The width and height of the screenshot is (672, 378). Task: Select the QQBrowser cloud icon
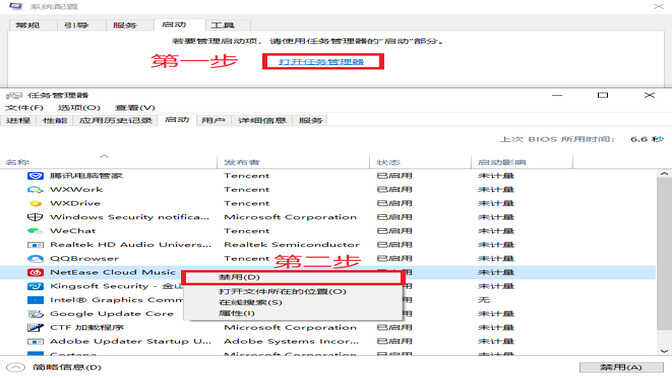coord(35,258)
